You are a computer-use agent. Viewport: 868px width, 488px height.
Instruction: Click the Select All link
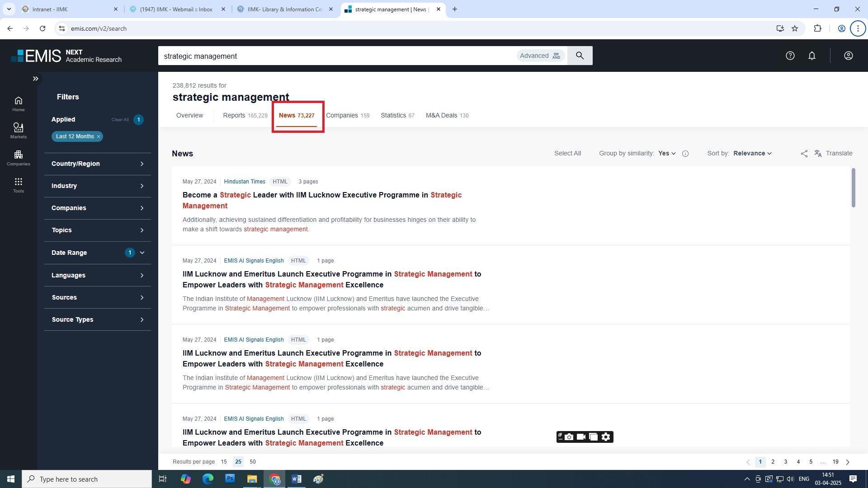[x=567, y=154]
